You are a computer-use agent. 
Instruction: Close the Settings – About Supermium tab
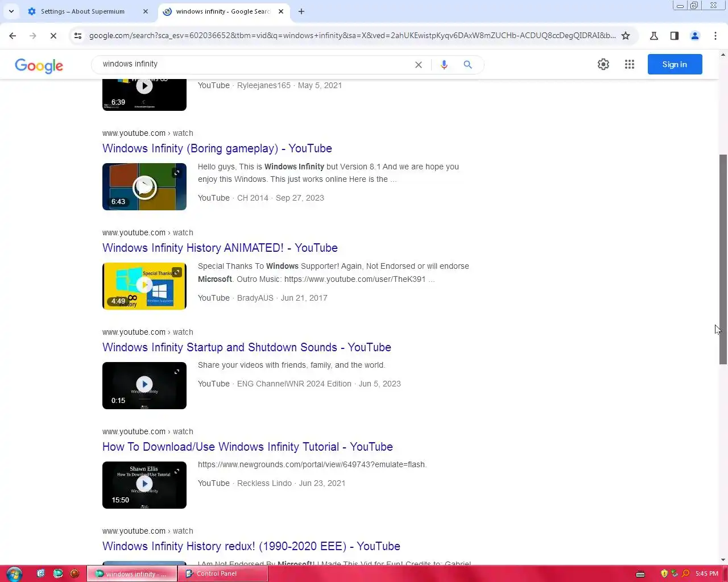coord(146,11)
